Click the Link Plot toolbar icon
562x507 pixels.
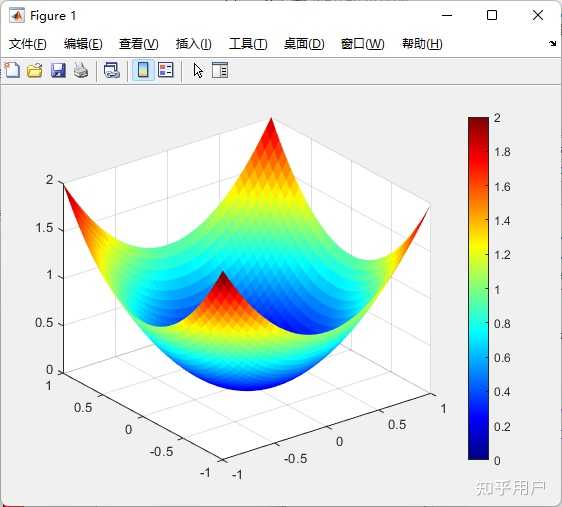tap(112, 70)
